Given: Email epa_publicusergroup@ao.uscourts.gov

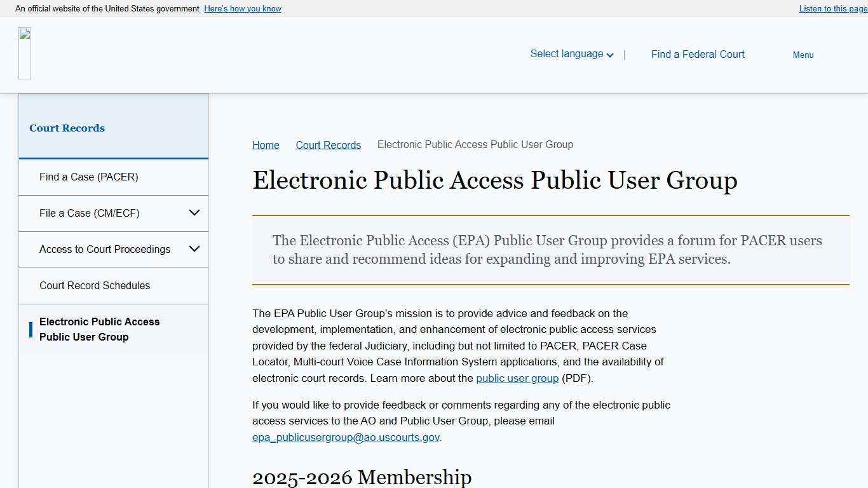Looking at the screenshot, I should (346, 437).
